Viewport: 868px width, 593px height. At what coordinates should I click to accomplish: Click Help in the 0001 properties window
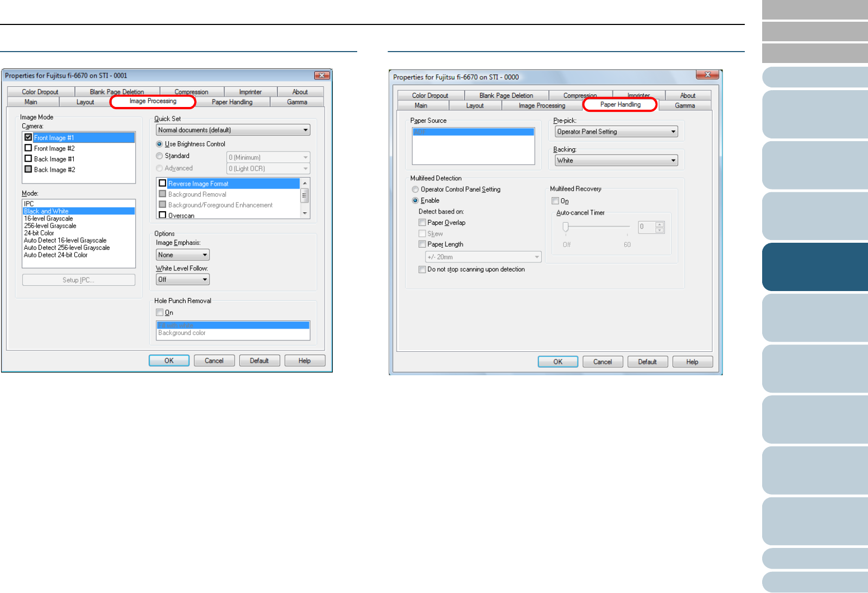(305, 361)
